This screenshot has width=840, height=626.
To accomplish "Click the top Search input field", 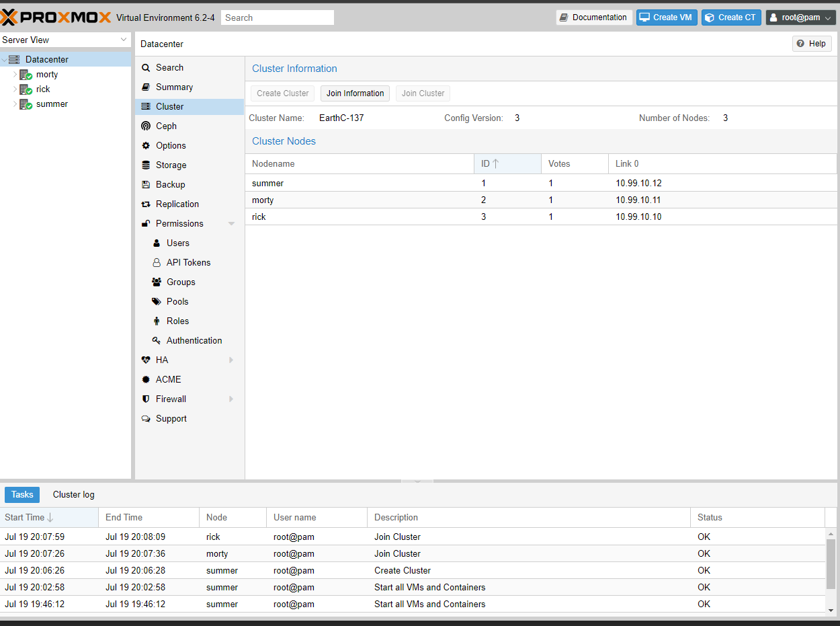I will [x=278, y=17].
